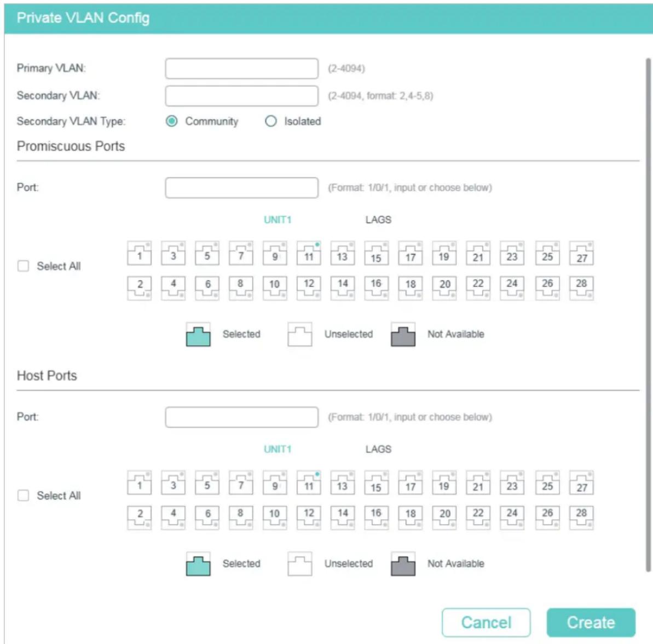This screenshot has height=644, width=653.
Task: Select port 7 in Promiscuous Ports
Action: click(x=241, y=253)
